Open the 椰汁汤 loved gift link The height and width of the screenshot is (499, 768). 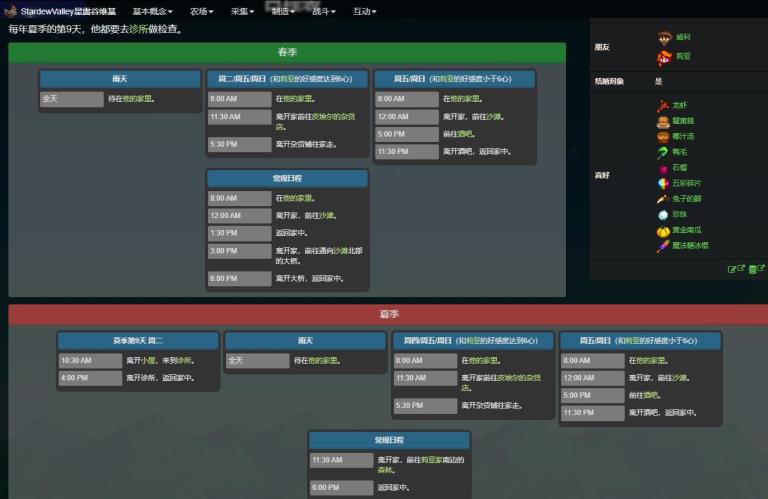[683, 137]
